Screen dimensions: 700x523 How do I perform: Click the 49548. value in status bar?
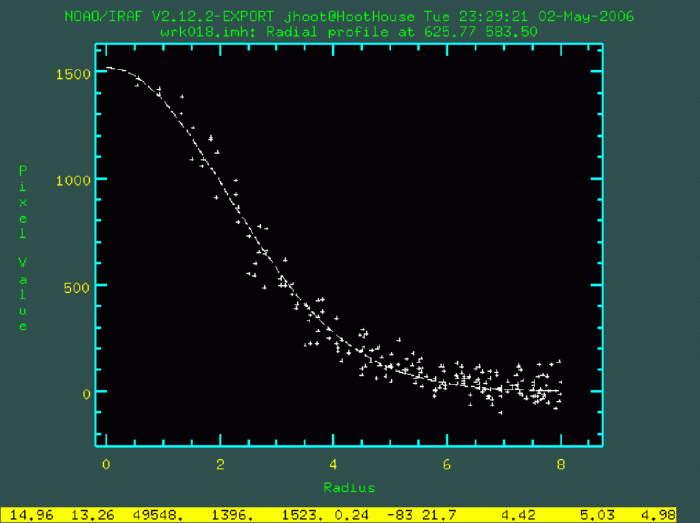(158, 515)
